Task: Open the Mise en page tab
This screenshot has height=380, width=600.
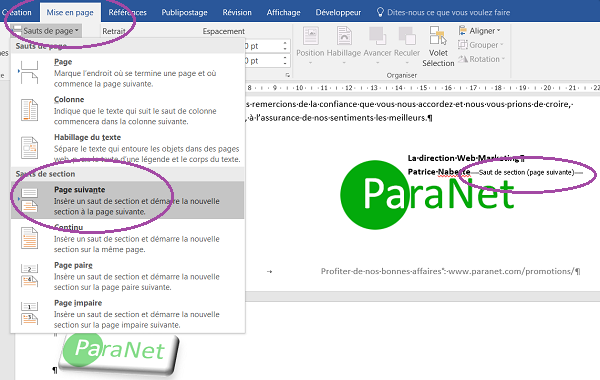Action: click(x=70, y=12)
